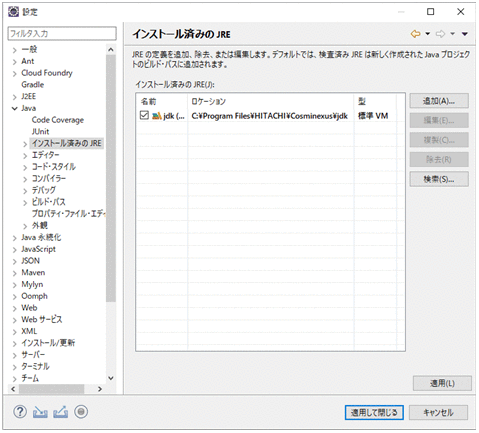The width and height of the screenshot is (479, 433).
Task: Select Web サービス in the tree
Action: pyautogui.click(x=42, y=319)
